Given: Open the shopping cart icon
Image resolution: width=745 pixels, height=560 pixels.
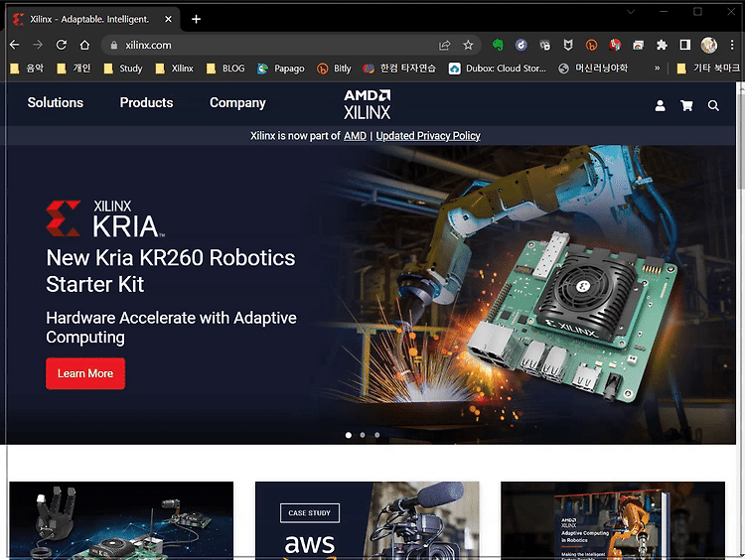Looking at the screenshot, I should tap(686, 105).
